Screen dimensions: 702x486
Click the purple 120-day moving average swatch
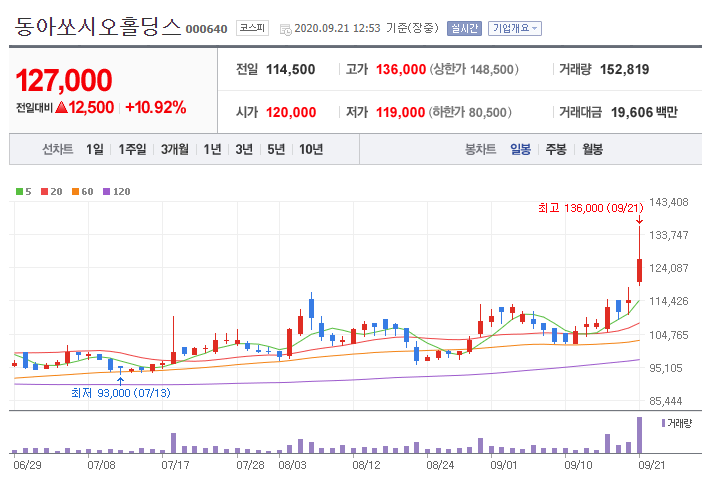click(x=107, y=192)
